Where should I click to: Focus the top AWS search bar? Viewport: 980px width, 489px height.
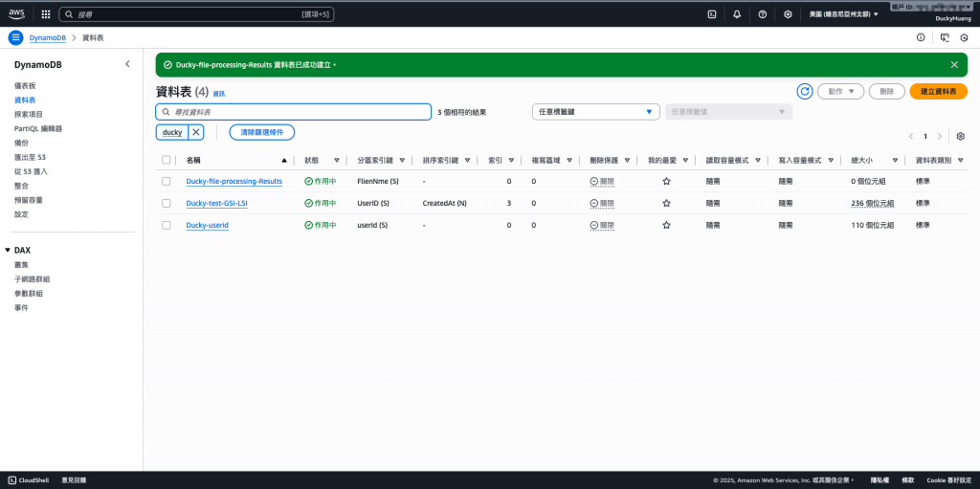tap(196, 14)
